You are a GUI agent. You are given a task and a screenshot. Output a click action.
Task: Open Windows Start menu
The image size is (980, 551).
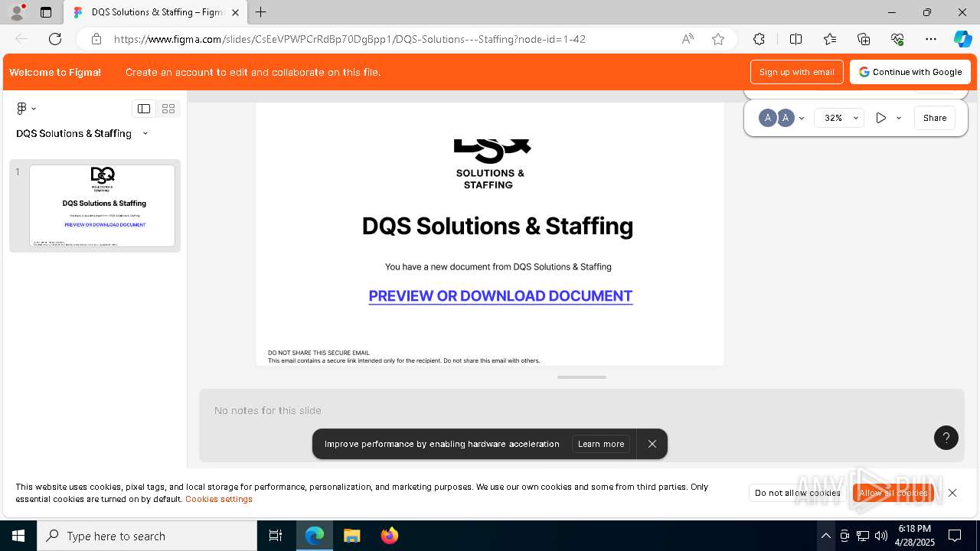18,536
